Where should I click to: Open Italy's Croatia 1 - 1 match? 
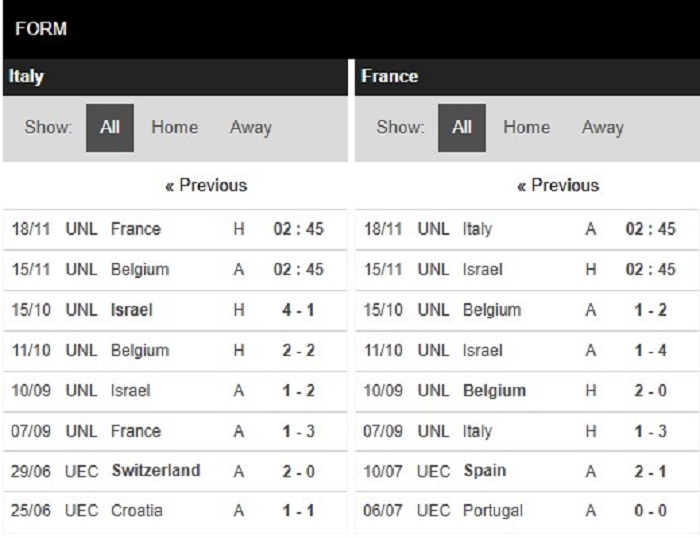point(175,511)
